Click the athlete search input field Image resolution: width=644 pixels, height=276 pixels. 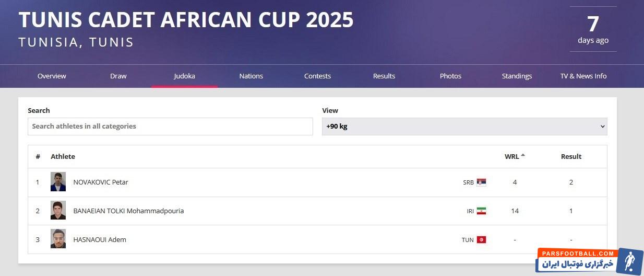tap(170, 126)
